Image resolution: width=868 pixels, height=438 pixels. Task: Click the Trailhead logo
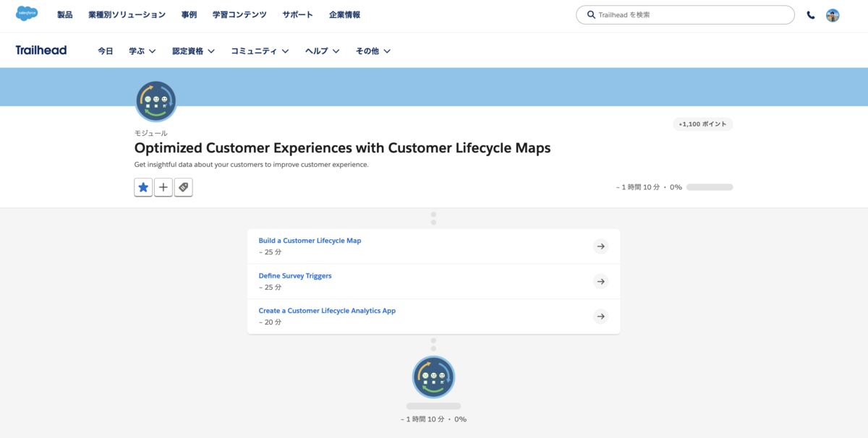tap(41, 50)
